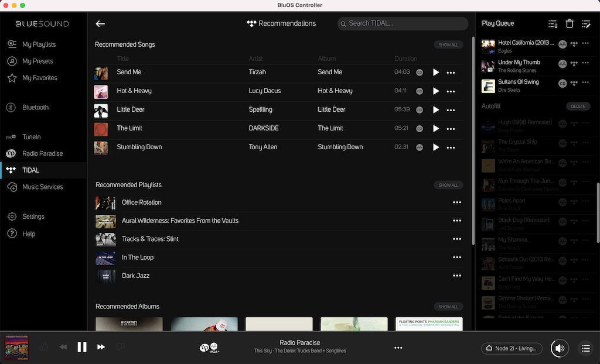
Task: Open more options for Little Deer
Action: pyautogui.click(x=451, y=110)
